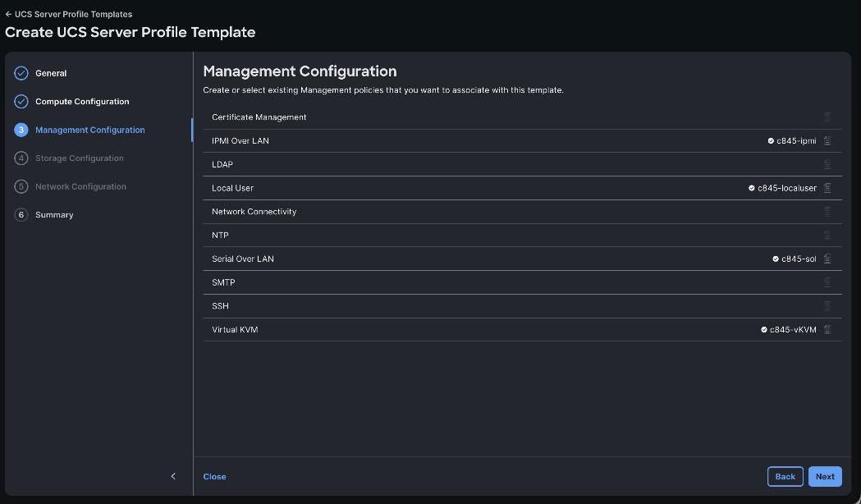861x504 pixels.
Task: Select the Network Connectivity label
Action: click(x=254, y=212)
